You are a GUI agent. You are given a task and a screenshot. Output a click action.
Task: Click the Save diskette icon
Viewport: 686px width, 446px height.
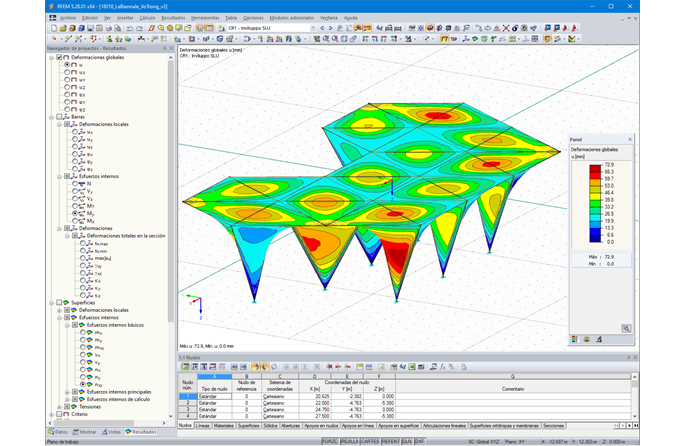91,28
